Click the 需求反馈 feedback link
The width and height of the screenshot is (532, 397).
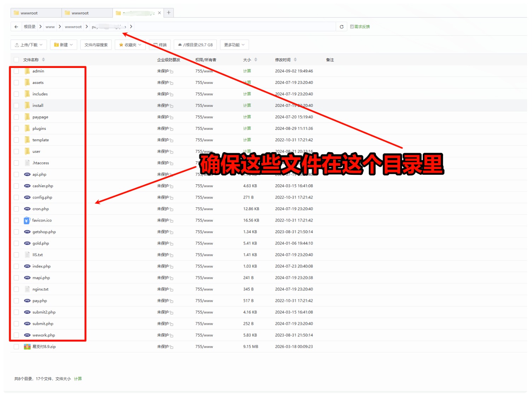pyautogui.click(x=360, y=27)
